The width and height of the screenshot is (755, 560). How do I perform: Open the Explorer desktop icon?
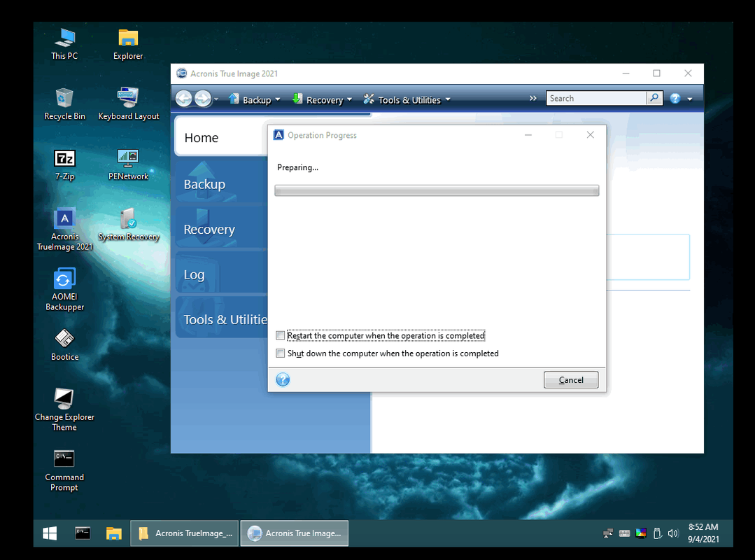(128, 44)
